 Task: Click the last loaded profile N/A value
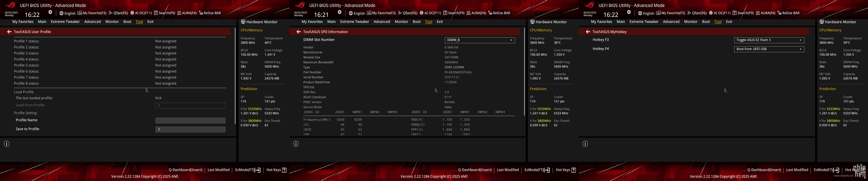(158, 98)
